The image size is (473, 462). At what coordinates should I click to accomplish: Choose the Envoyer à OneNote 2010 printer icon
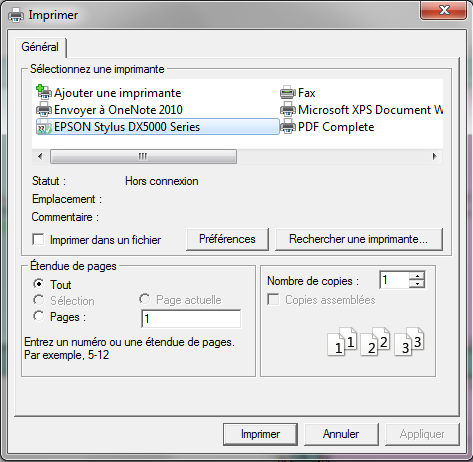click(x=44, y=109)
